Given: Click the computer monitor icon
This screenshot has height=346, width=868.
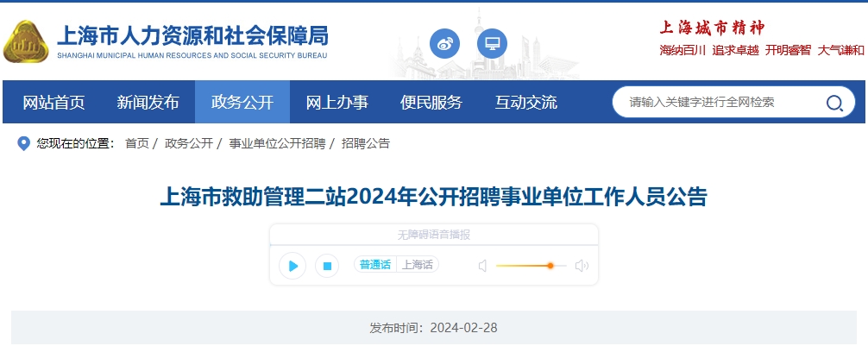Looking at the screenshot, I should (x=492, y=44).
